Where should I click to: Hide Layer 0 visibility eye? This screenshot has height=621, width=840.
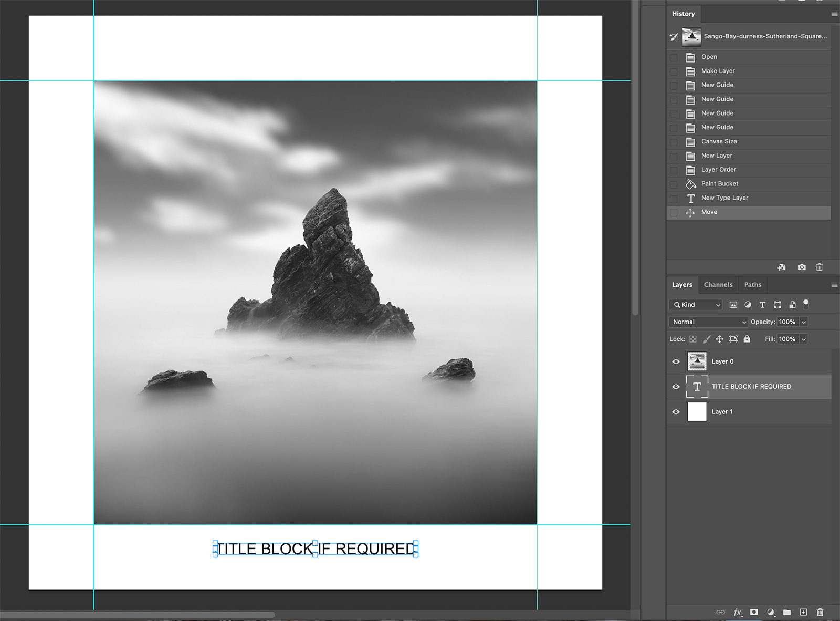pyautogui.click(x=676, y=361)
